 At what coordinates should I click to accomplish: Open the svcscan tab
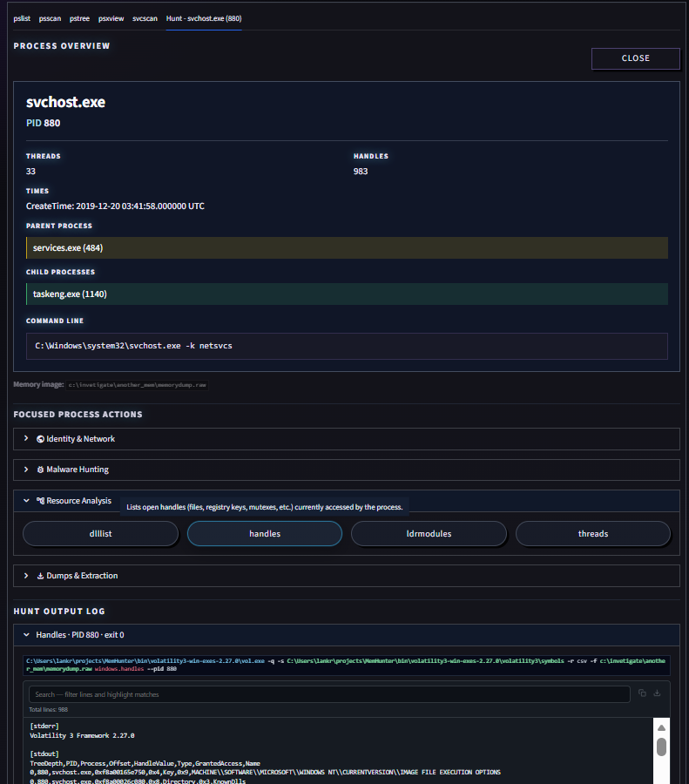tap(145, 18)
